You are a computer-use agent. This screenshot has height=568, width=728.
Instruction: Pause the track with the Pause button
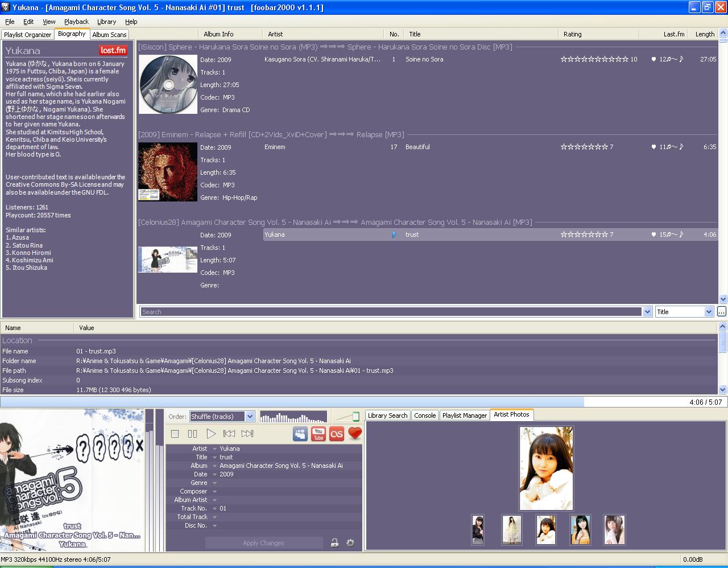(x=193, y=434)
